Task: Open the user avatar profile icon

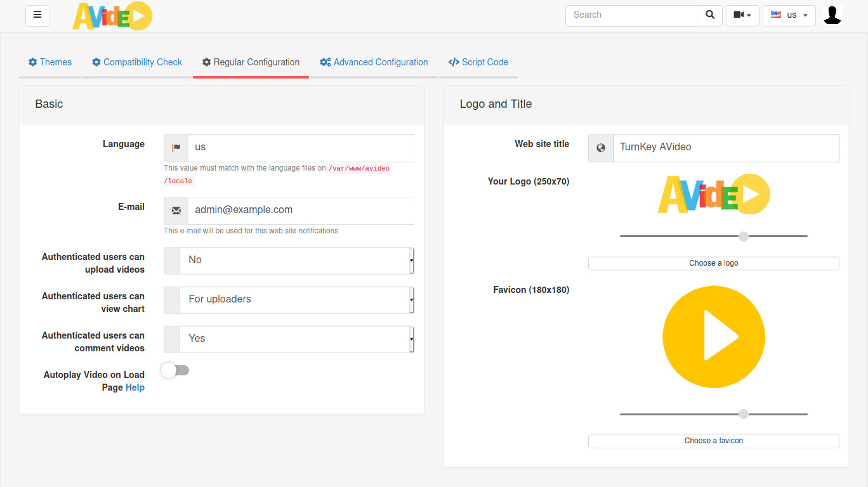Action: point(832,15)
